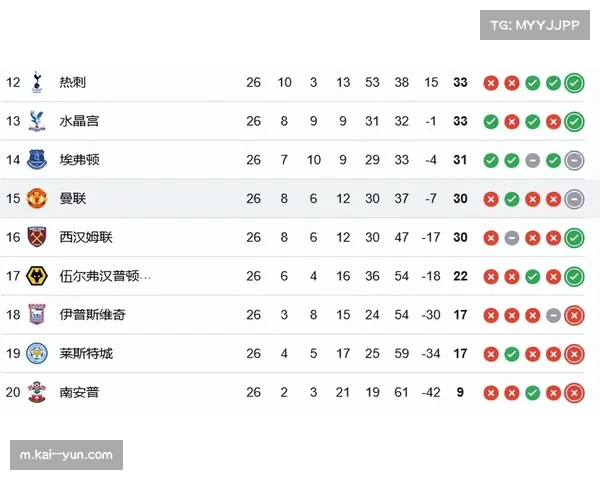Select the 伊普斯维奇 table row points value 17
Viewport: 600px width, 480px height.
pyautogui.click(x=460, y=315)
